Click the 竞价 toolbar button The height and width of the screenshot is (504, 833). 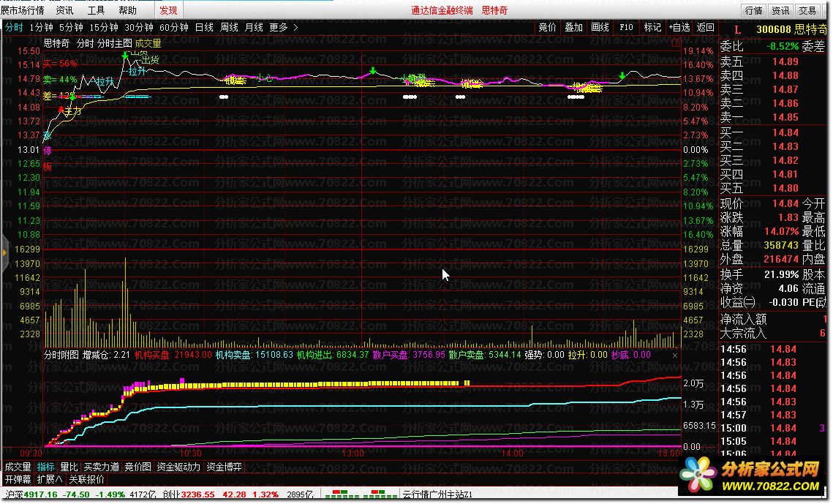point(547,27)
